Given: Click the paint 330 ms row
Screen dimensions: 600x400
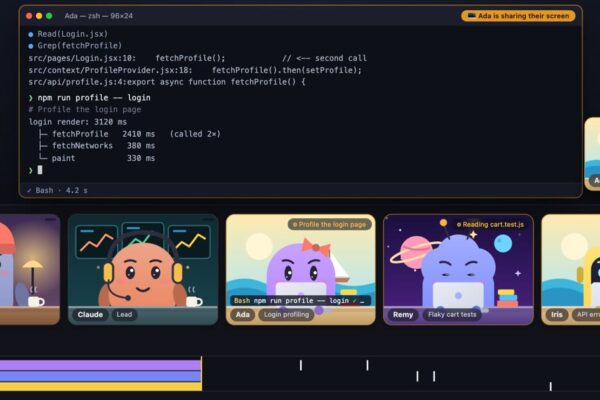Looking at the screenshot, I should coord(97,158).
